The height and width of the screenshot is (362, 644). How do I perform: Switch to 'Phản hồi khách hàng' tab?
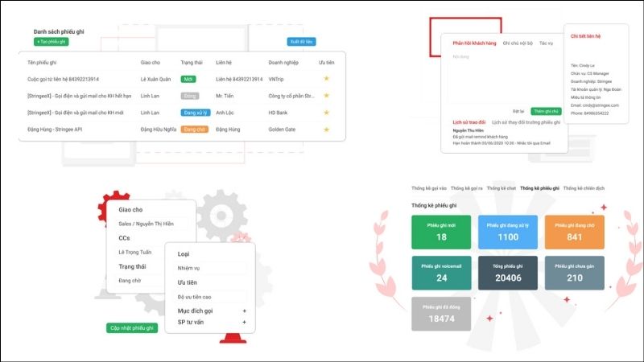(x=474, y=43)
